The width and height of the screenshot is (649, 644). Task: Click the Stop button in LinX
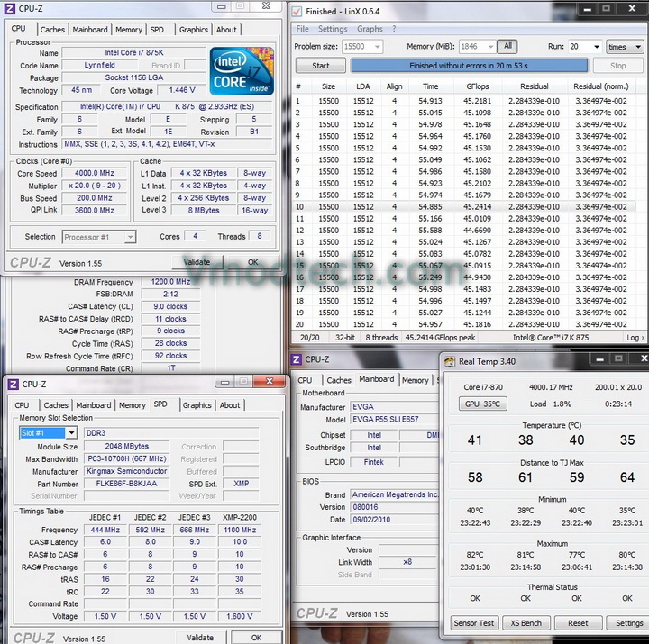617,66
